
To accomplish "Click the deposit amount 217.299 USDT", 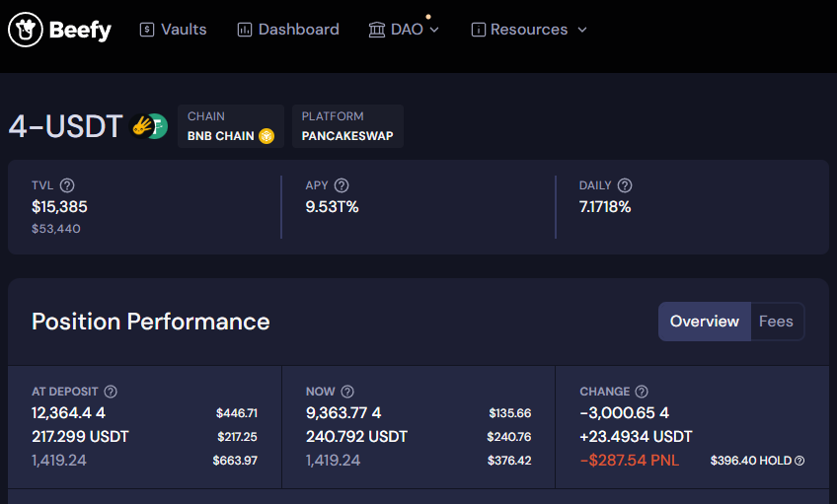I will [x=80, y=437].
